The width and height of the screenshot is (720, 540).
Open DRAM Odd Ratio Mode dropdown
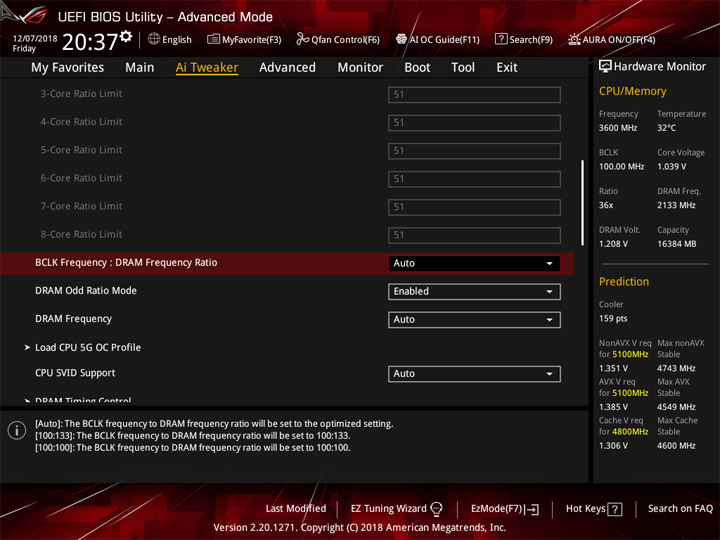click(x=474, y=292)
